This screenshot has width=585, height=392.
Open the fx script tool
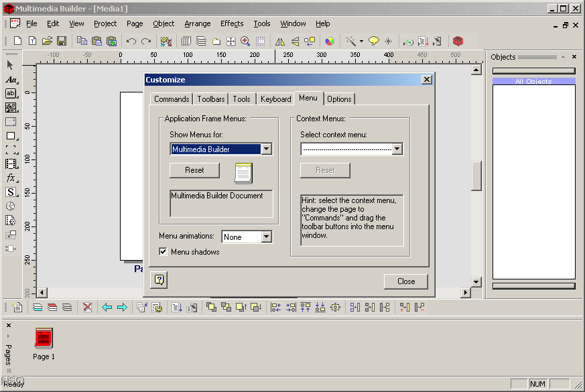[9, 178]
